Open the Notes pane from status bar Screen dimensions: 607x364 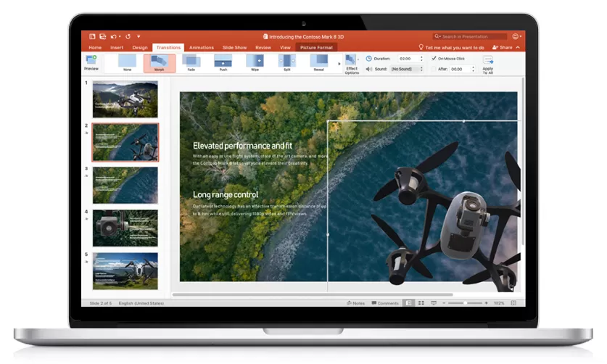(x=355, y=303)
